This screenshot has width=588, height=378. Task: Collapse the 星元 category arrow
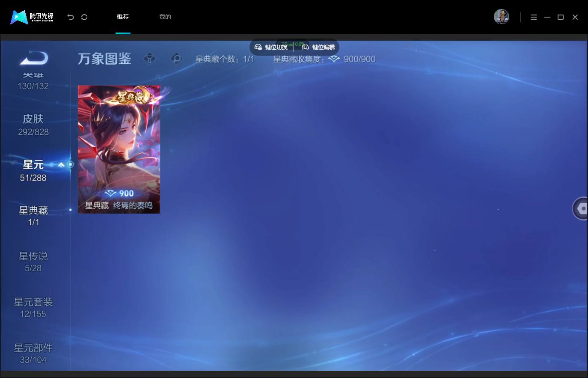[61, 164]
